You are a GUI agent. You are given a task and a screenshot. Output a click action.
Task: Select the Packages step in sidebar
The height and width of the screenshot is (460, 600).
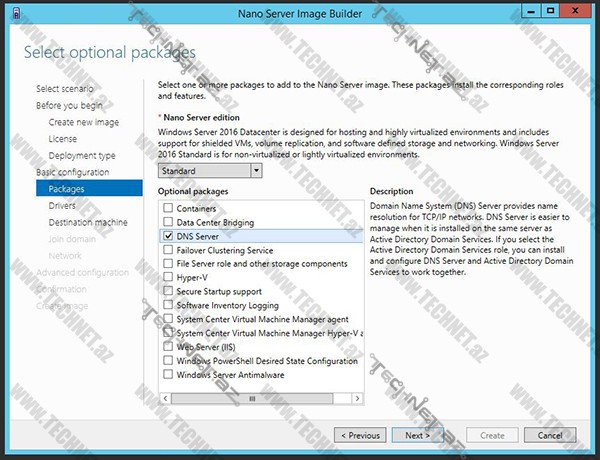click(x=89, y=188)
